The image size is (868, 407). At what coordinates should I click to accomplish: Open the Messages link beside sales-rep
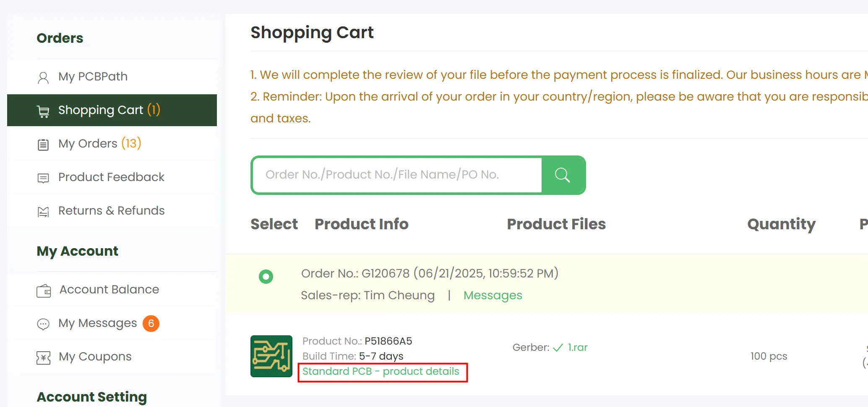pos(493,296)
